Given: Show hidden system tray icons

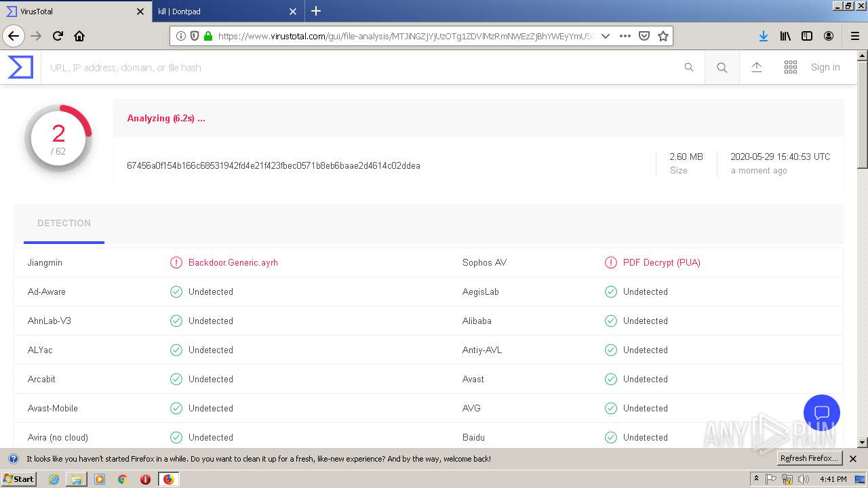Looking at the screenshot, I should tap(756, 479).
